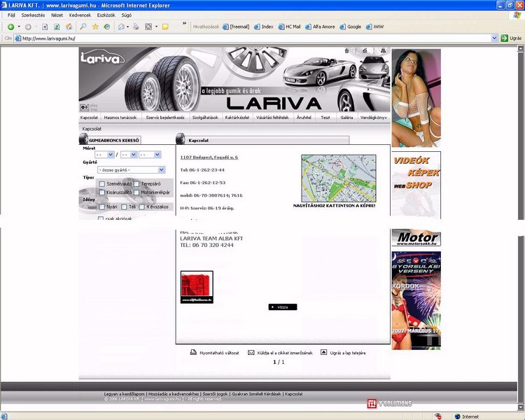Screen dimensions: 525x420
Task: Tick the Motorkerékpár checkbox
Action: 136,192
